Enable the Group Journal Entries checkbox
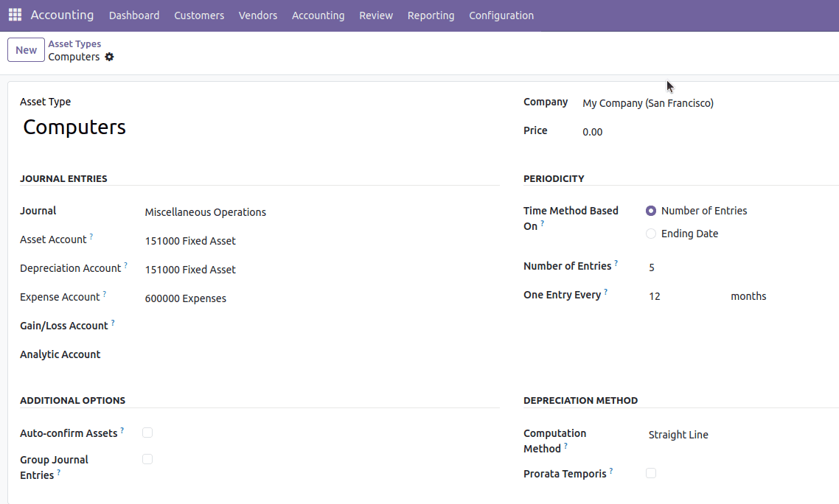This screenshot has height=504, width=839. tap(147, 459)
